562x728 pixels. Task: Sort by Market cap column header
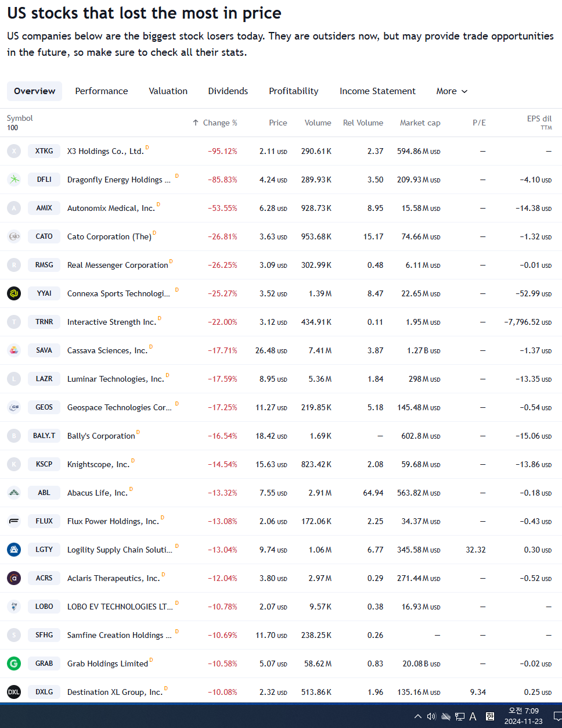pyautogui.click(x=420, y=123)
